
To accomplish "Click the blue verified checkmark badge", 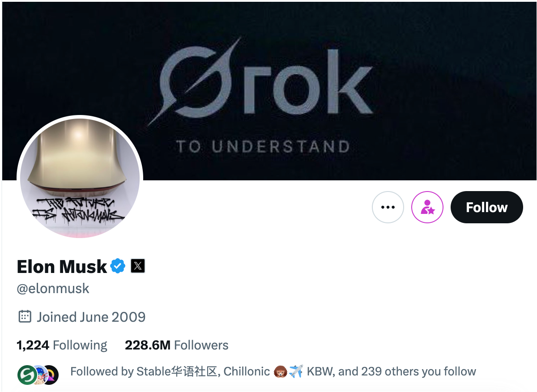I will (118, 266).
